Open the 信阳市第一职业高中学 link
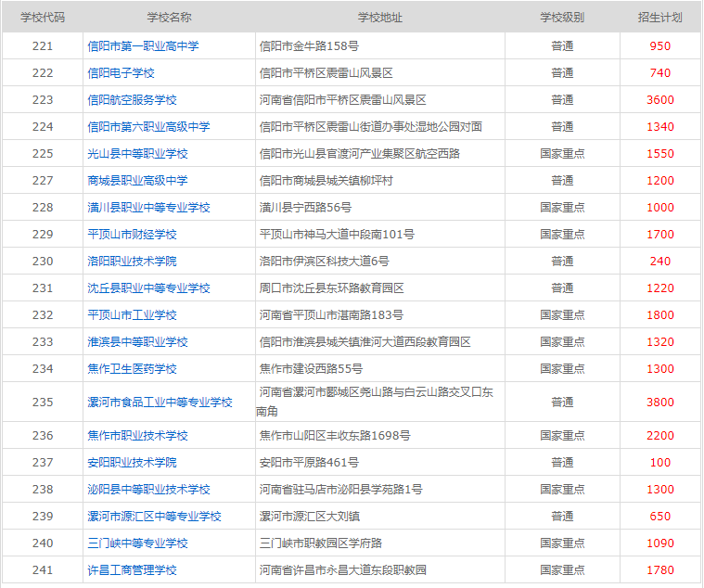The height and width of the screenshot is (588, 704). pos(143,45)
